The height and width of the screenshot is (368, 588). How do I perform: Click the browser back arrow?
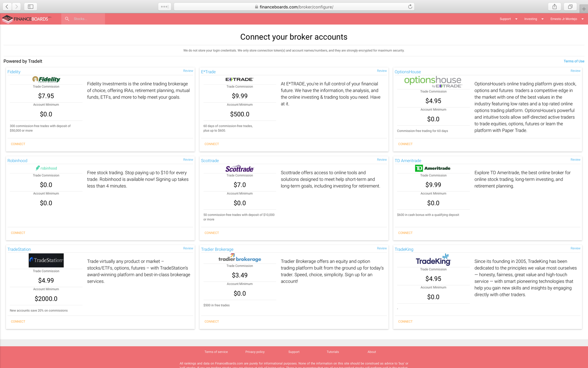click(x=7, y=7)
